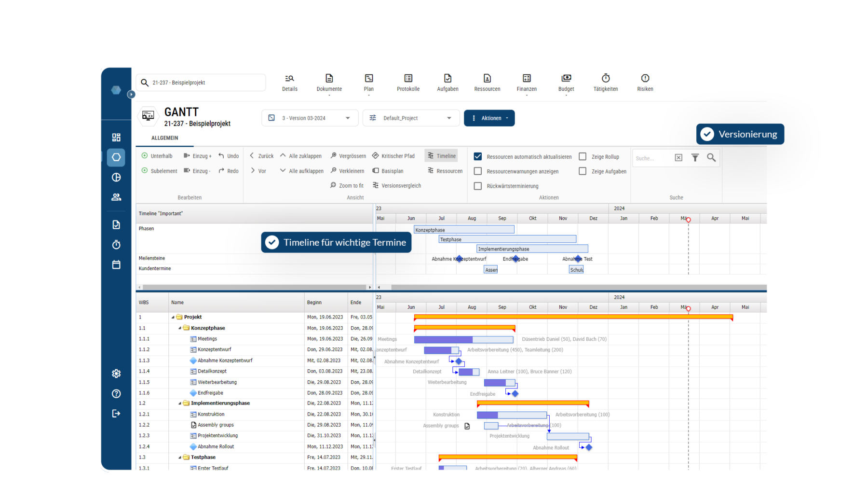The height and width of the screenshot is (500, 868).
Task: Click the Undo button
Action: pyautogui.click(x=229, y=156)
